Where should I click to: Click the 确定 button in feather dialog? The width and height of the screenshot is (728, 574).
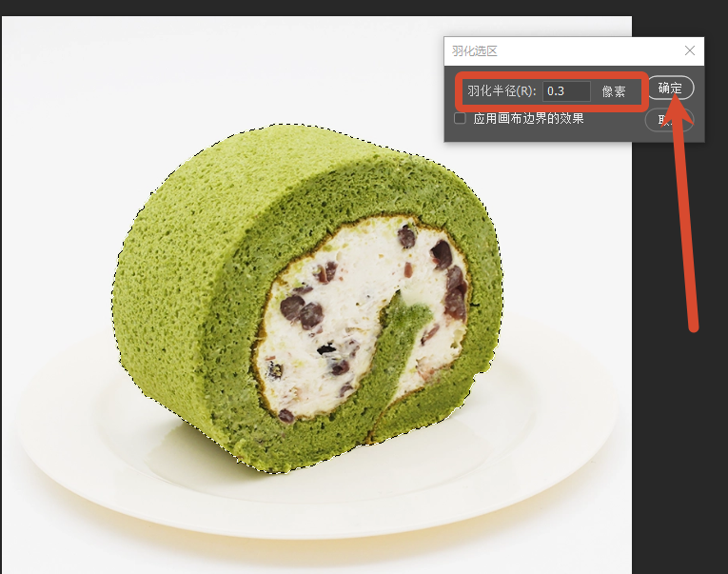pyautogui.click(x=670, y=88)
